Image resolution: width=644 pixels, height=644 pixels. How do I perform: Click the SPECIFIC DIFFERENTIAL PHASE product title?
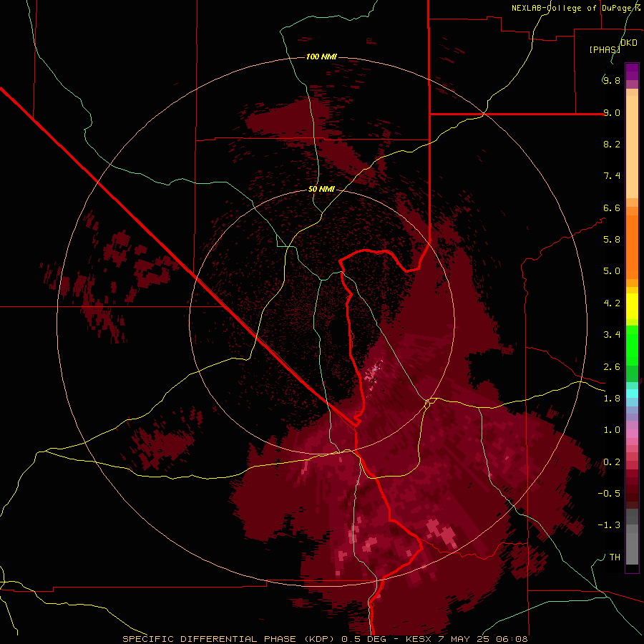[210, 639]
